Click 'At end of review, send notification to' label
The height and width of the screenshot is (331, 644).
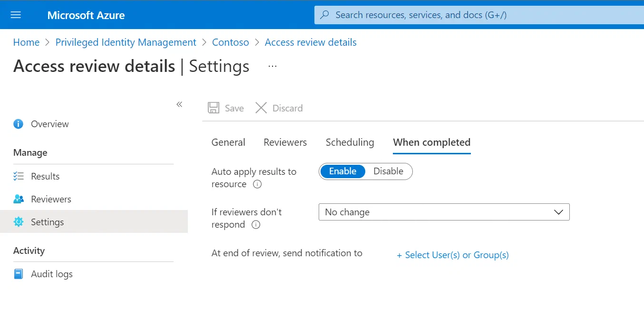click(287, 253)
